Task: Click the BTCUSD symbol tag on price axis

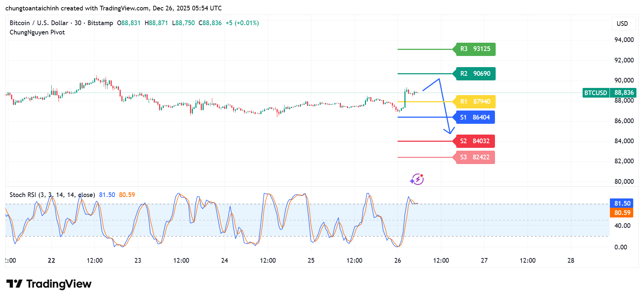Action: (x=596, y=93)
